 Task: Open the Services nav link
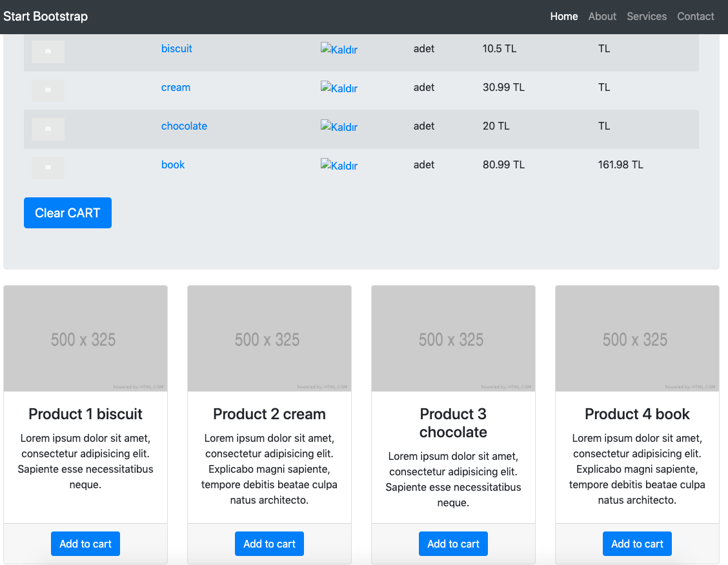[646, 17]
